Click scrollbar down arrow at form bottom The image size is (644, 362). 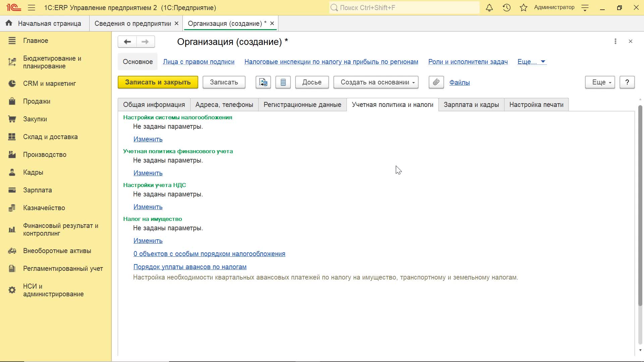[640, 350]
